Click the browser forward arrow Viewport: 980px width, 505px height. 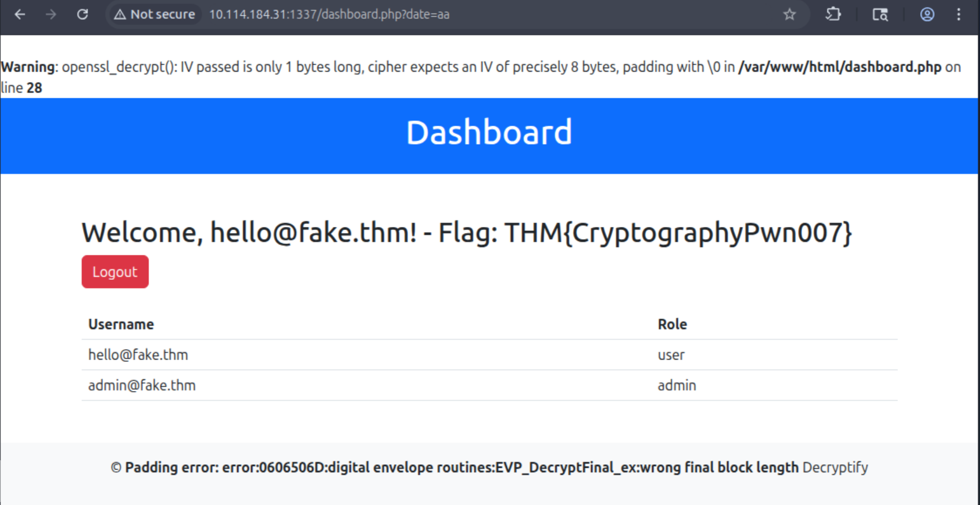51,15
